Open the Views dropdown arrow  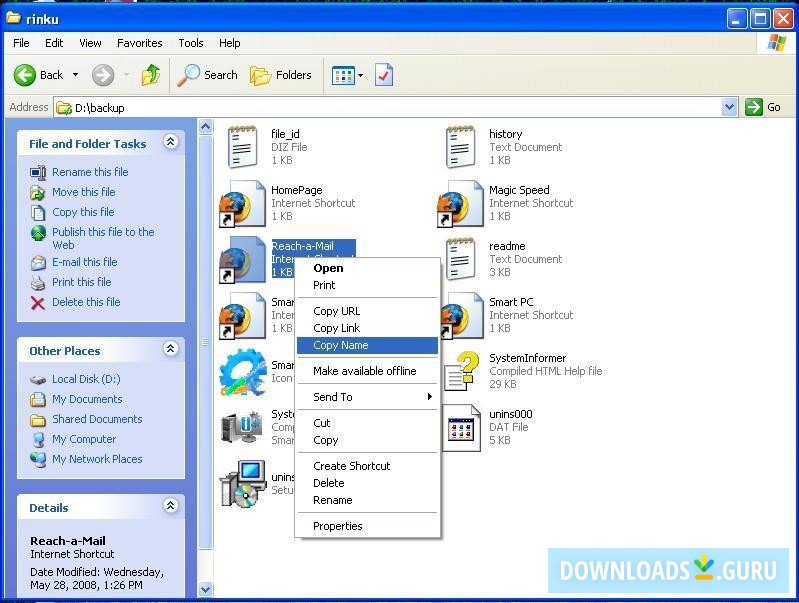tap(360, 76)
